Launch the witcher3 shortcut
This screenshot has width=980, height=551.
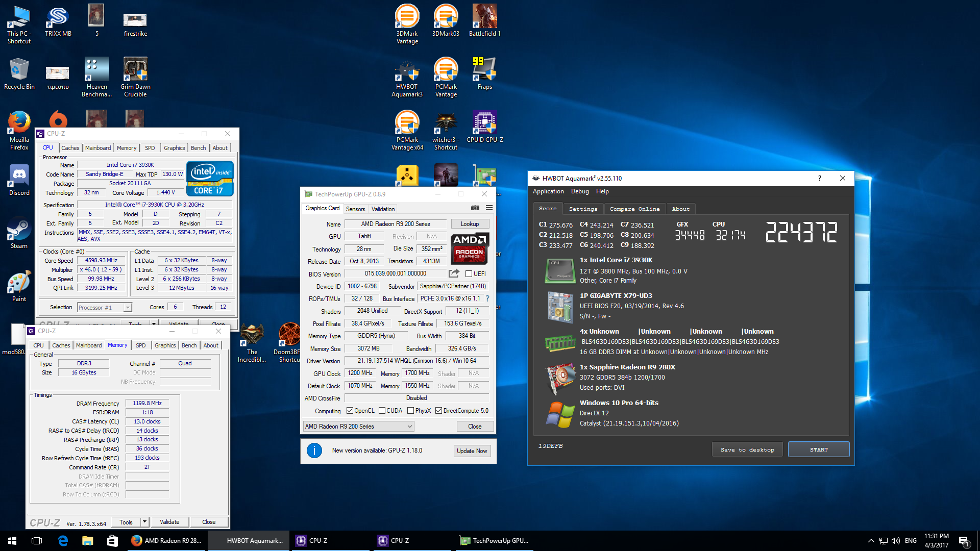coord(446,131)
